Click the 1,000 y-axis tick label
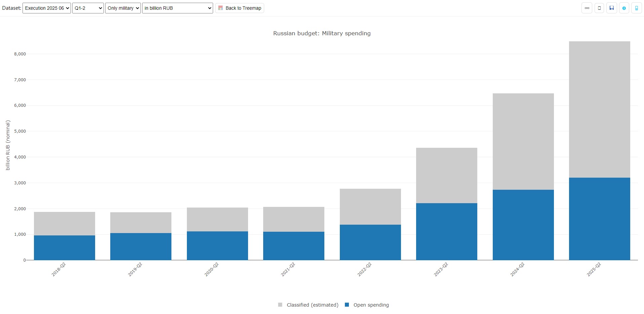The width and height of the screenshot is (644, 314). [x=20, y=234]
